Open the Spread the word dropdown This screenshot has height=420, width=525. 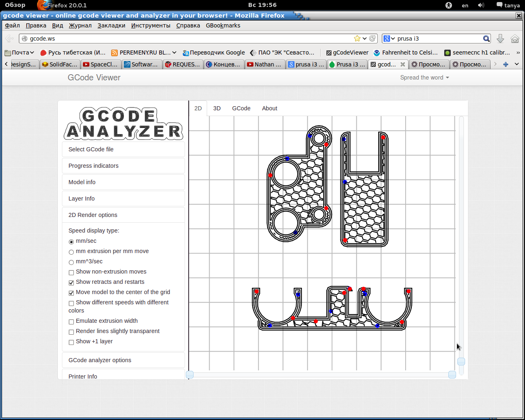point(425,78)
